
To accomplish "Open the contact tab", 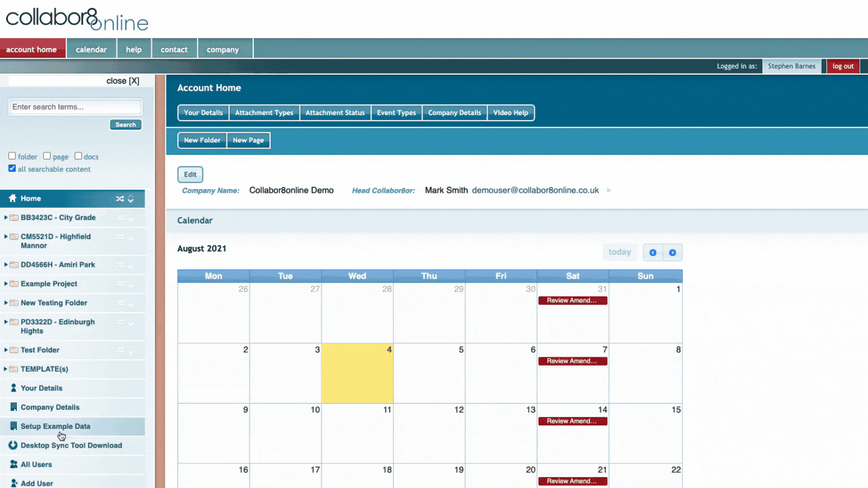I will pyautogui.click(x=174, y=49).
